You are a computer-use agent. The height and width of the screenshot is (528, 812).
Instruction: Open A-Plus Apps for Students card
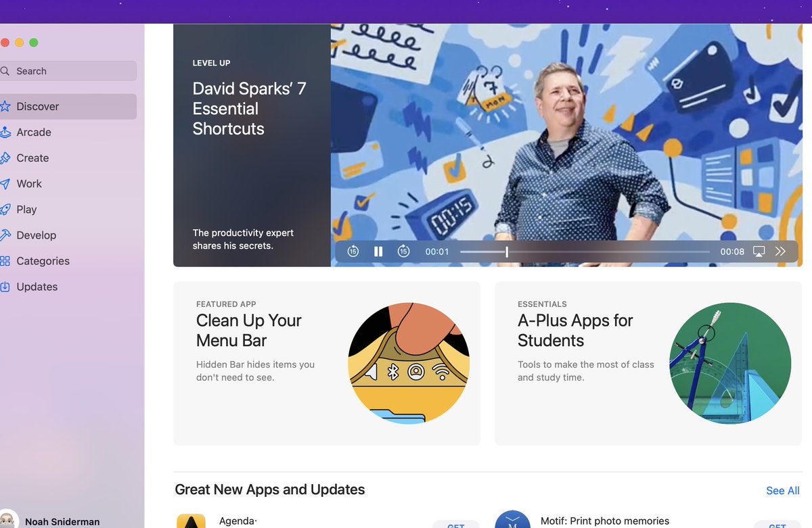coord(648,364)
